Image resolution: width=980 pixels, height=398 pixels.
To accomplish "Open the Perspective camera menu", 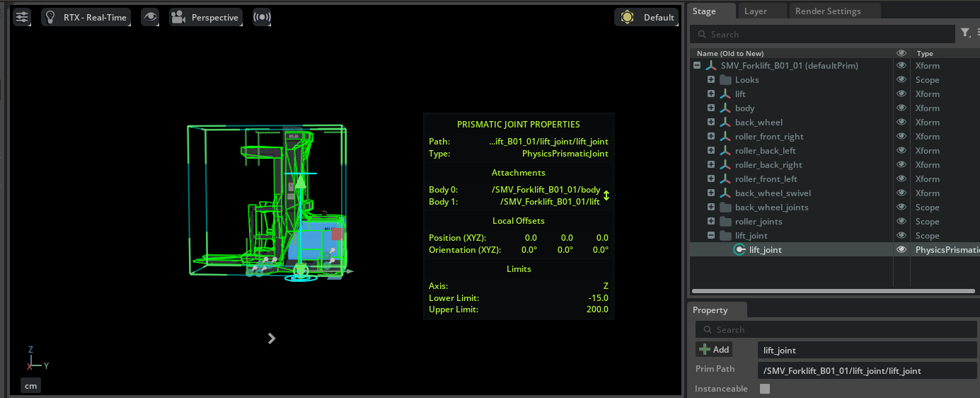I will point(205,17).
